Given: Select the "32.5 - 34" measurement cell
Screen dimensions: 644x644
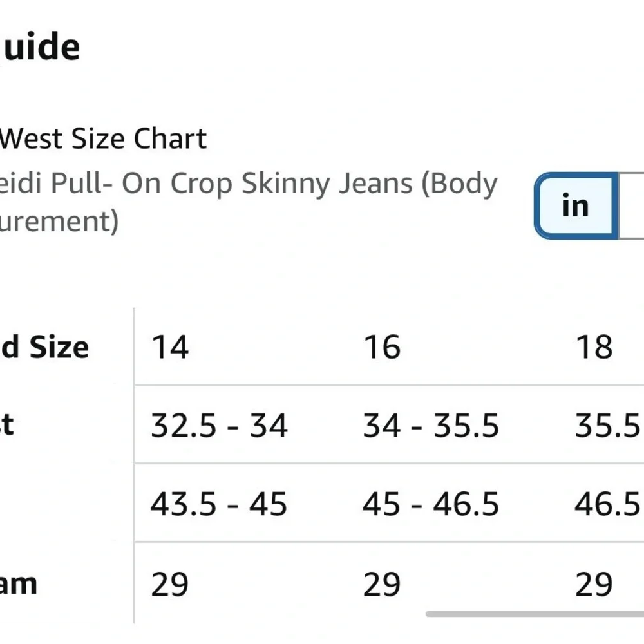Looking at the screenshot, I should (219, 426).
